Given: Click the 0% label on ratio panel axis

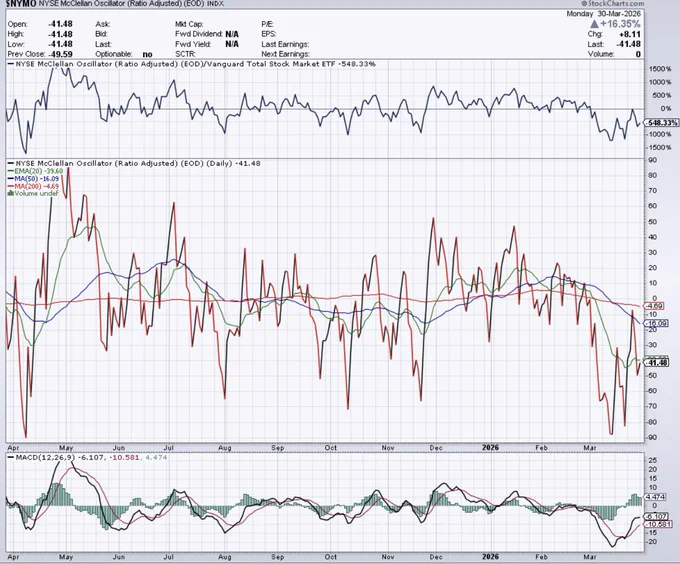Looking at the screenshot, I should tap(666, 108).
